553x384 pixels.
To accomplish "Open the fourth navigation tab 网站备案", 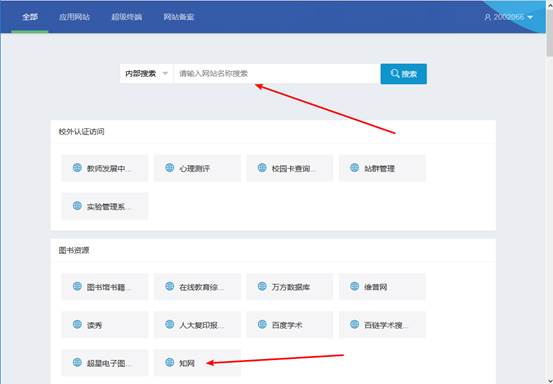I will tap(179, 17).
